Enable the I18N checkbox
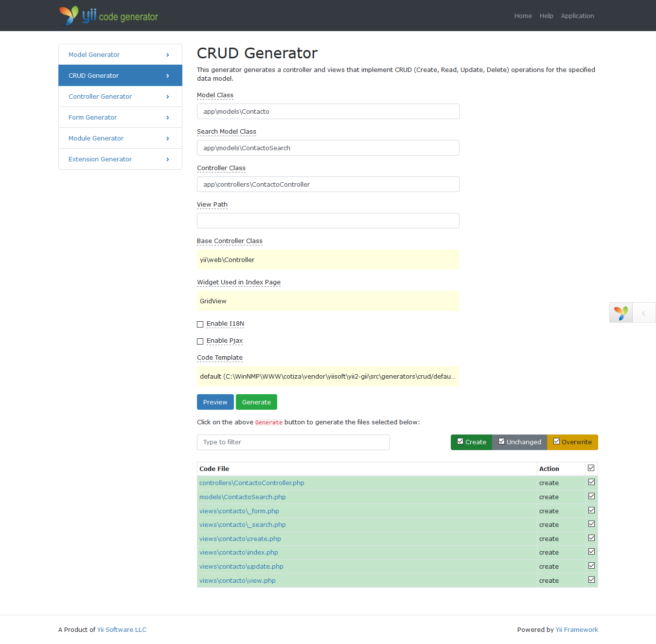The width and height of the screenshot is (656, 644). point(200,324)
